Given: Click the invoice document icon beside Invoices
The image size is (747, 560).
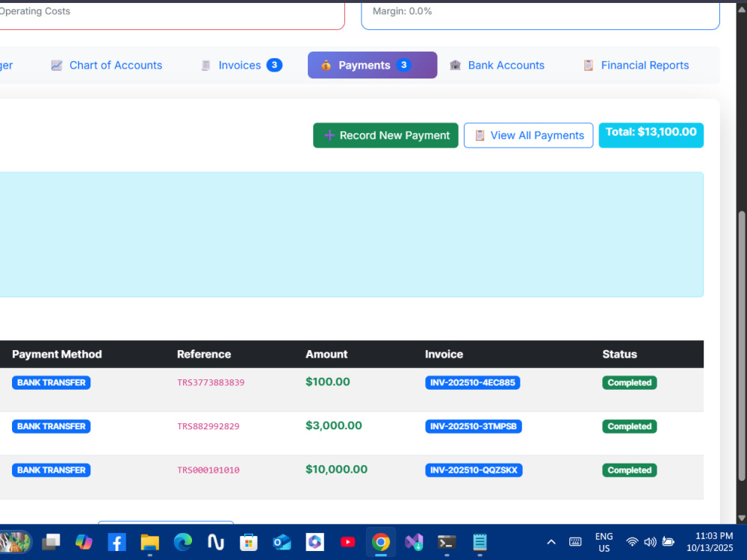Looking at the screenshot, I should 206,65.
